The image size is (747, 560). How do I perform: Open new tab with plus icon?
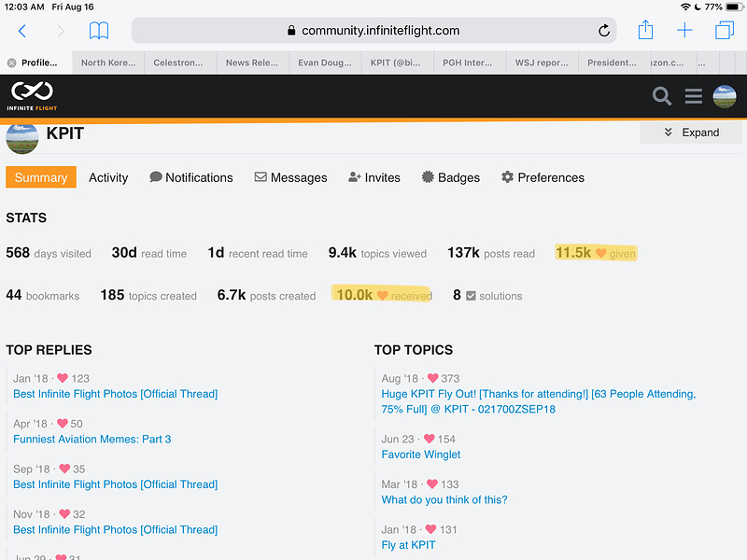click(684, 31)
